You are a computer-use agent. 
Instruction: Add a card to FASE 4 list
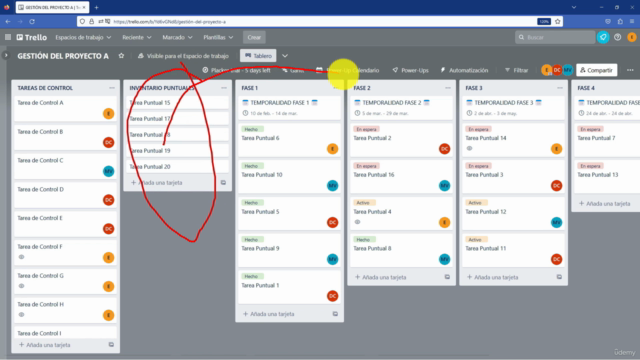(x=605, y=203)
